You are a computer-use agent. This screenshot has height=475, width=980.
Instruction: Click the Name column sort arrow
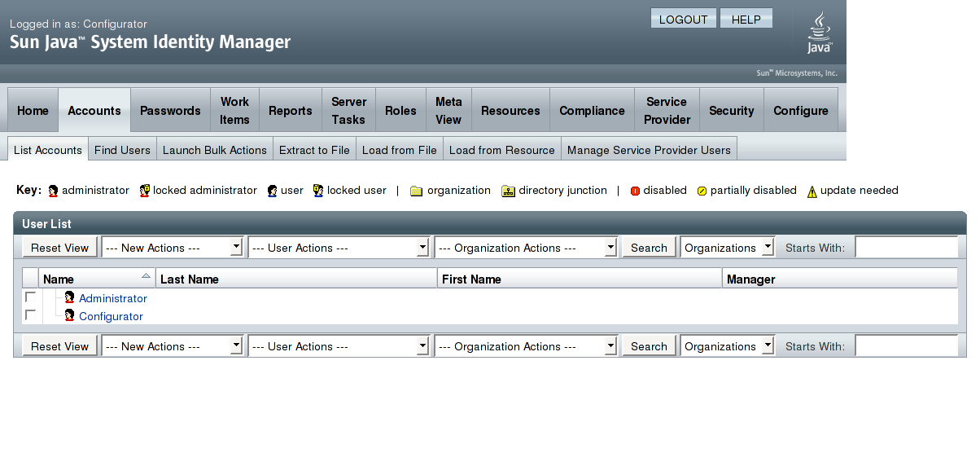point(146,275)
